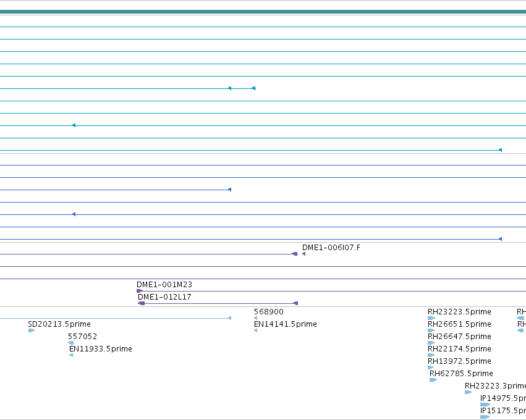Click the right end marker of DME1-012L17 span

click(x=295, y=303)
